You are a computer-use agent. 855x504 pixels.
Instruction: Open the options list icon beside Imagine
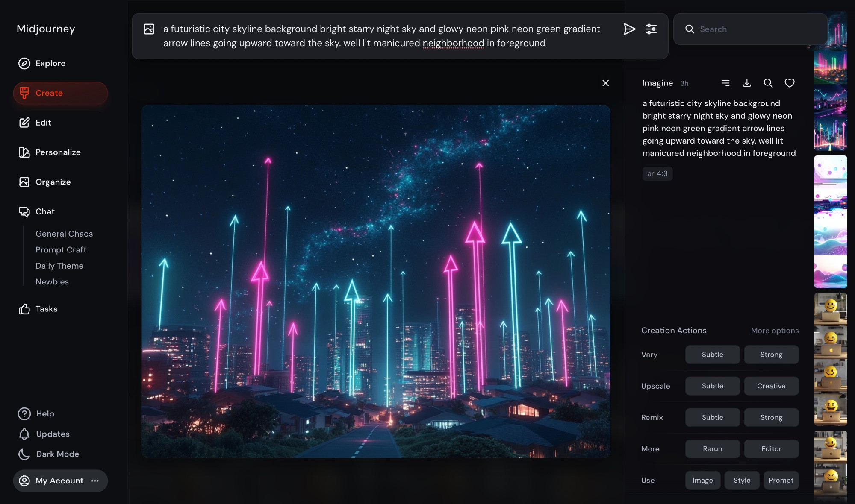(725, 83)
